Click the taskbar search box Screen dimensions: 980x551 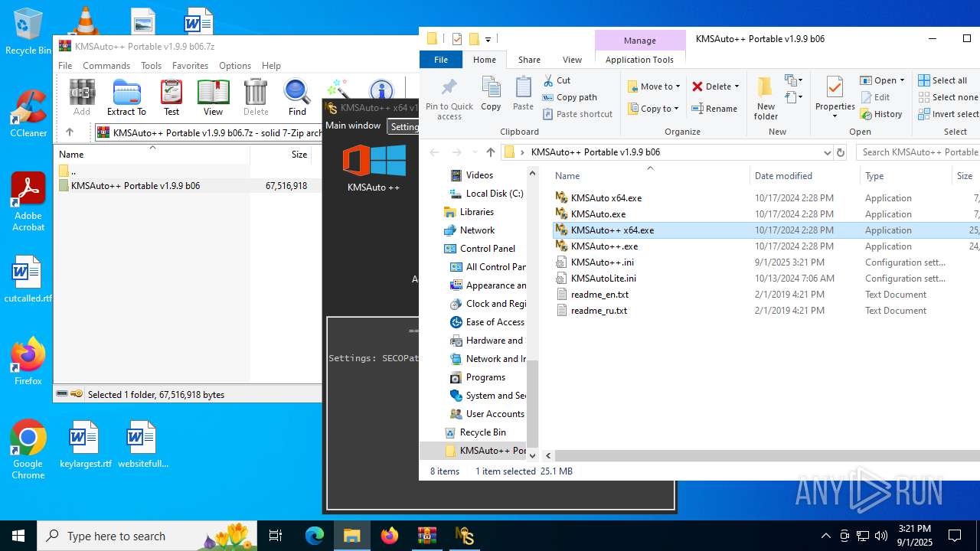pos(149,536)
